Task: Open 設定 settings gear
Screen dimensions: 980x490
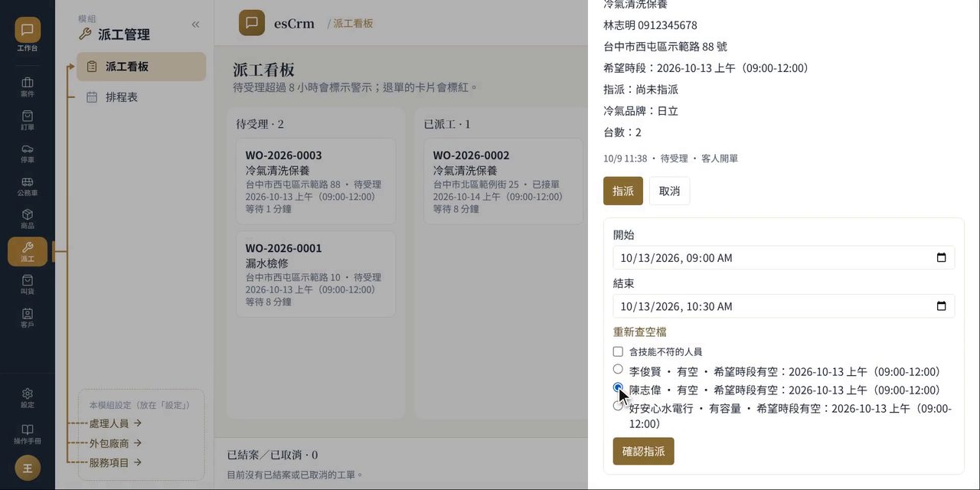Action: (x=28, y=397)
